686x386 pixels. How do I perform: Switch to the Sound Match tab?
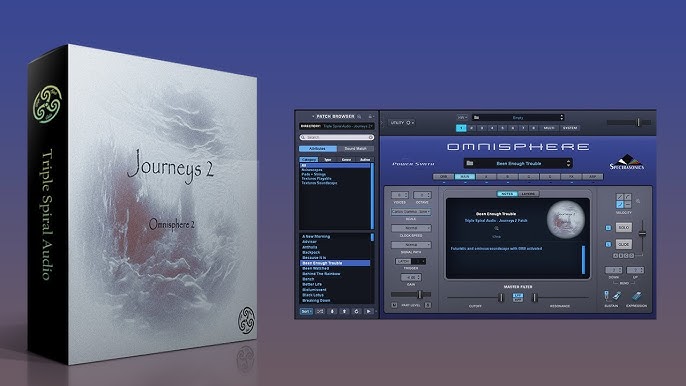(x=355, y=149)
